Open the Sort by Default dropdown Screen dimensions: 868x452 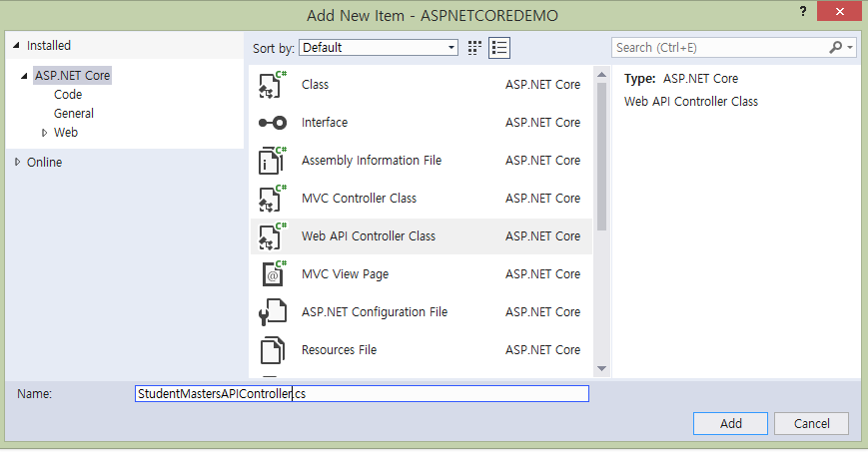pos(379,48)
